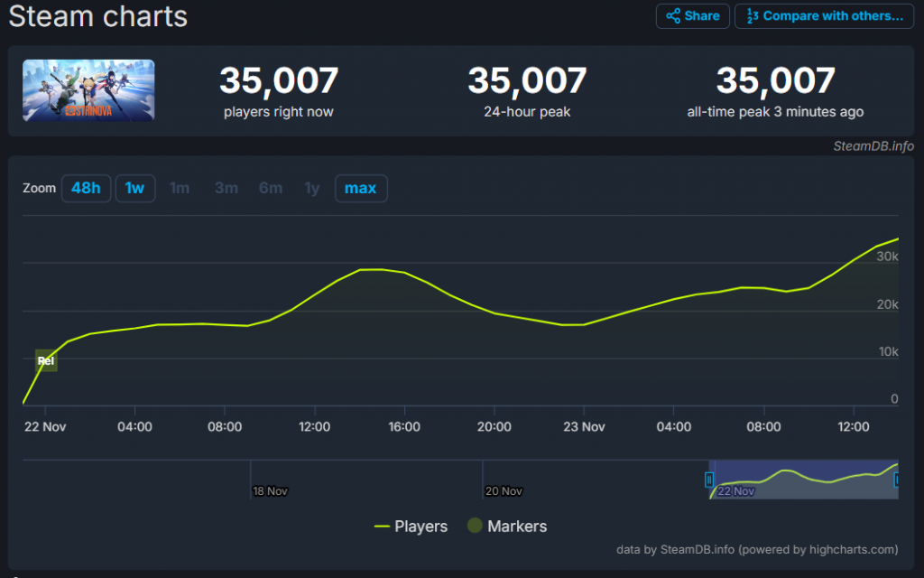924x578 pixels.
Task: Set chart zoom to 48h
Action: [86, 188]
